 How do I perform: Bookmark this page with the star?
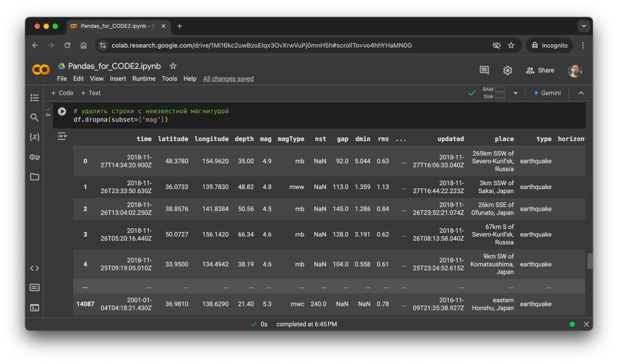[511, 45]
